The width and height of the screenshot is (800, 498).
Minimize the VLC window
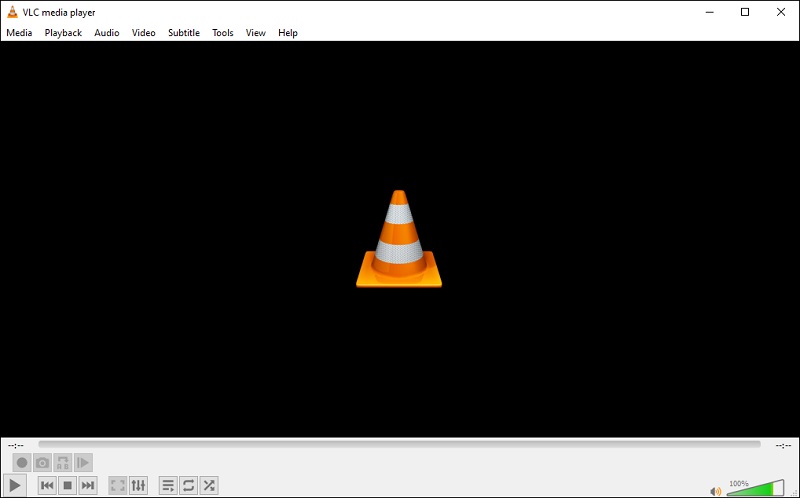coord(710,12)
